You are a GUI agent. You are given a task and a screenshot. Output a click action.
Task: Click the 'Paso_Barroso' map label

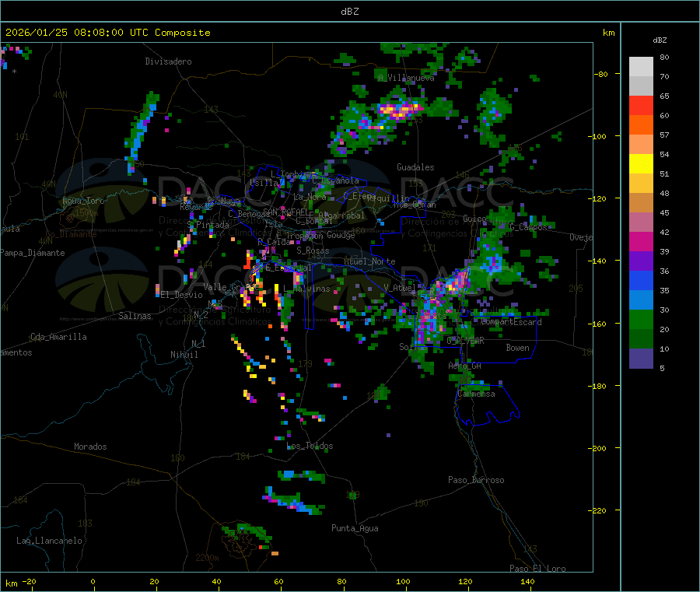[476, 480]
